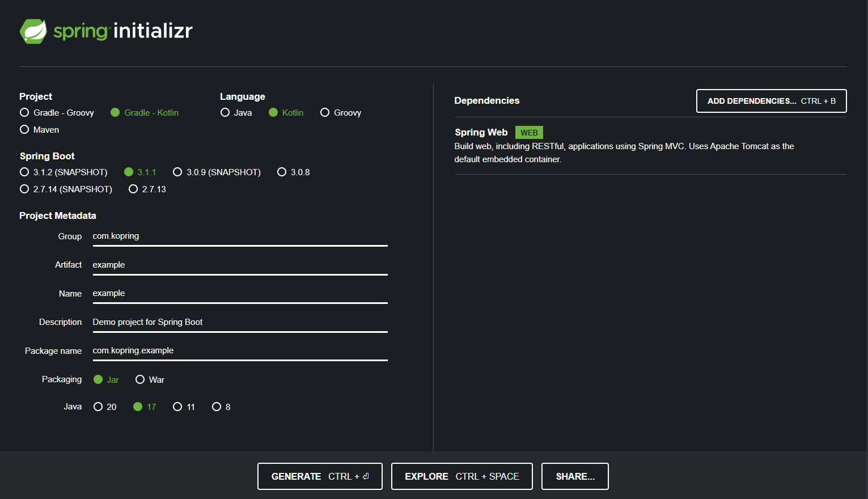Select Gradle - Groovy project type
868x499 pixels.
pyautogui.click(x=57, y=113)
